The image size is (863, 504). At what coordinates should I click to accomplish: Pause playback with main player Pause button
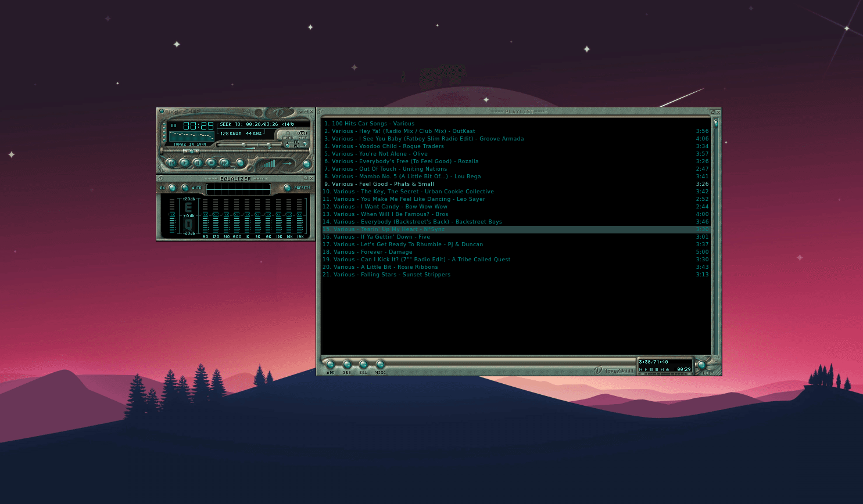tap(198, 163)
